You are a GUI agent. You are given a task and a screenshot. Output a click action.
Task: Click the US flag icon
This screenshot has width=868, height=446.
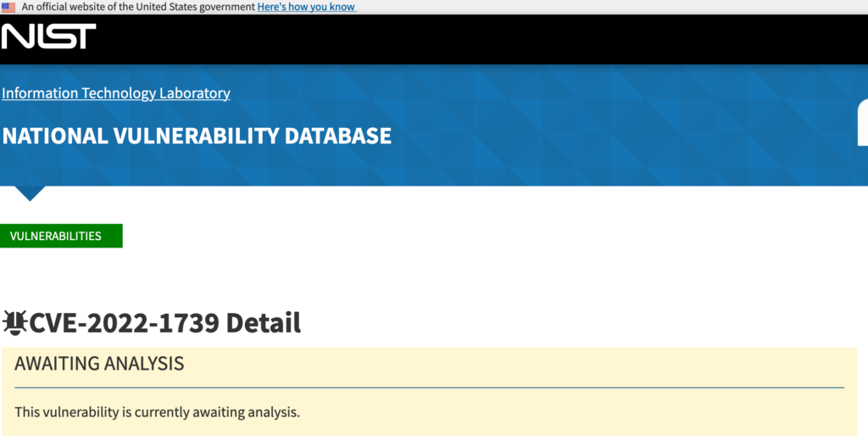8,7
